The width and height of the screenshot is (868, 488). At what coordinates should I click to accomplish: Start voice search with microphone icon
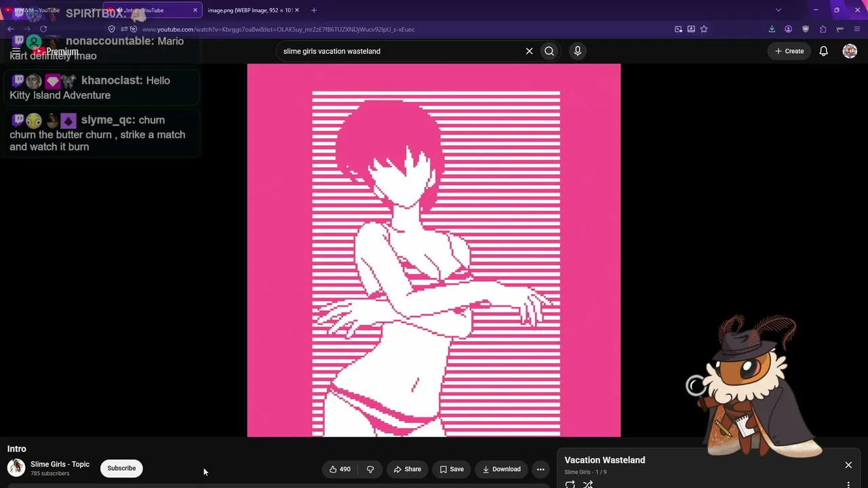pyautogui.click(x=578, y=51)
